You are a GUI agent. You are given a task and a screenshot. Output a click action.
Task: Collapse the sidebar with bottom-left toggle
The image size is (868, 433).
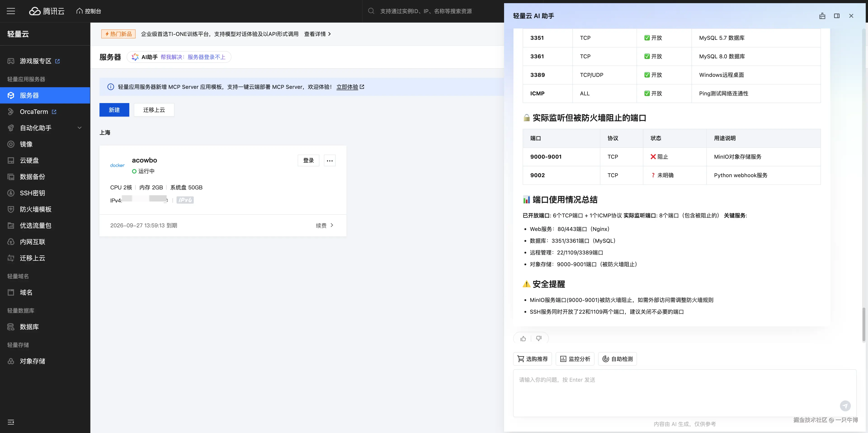pos(10,422)
